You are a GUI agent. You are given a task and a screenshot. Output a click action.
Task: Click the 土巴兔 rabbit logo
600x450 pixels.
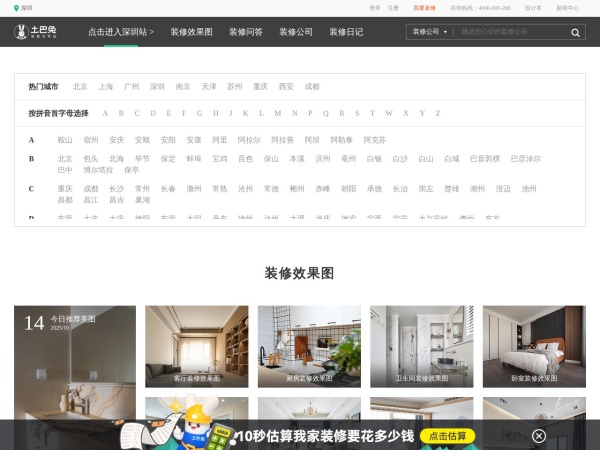tap(35, 32)
